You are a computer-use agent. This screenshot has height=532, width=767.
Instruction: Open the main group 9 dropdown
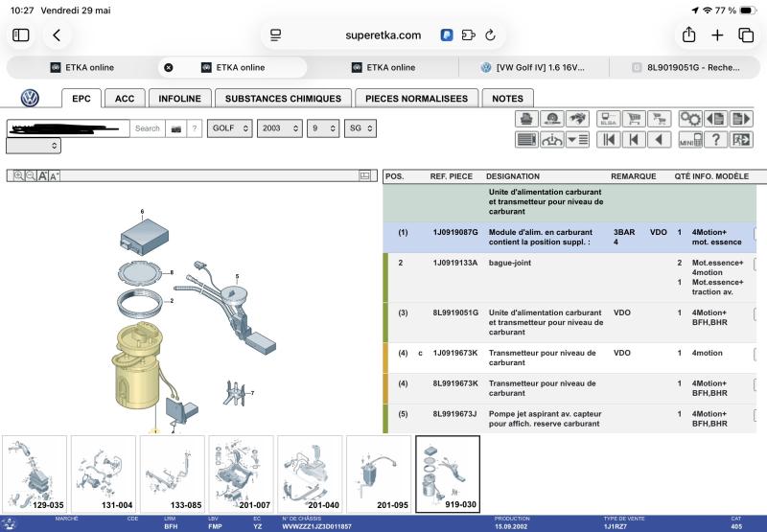point(323,128)
